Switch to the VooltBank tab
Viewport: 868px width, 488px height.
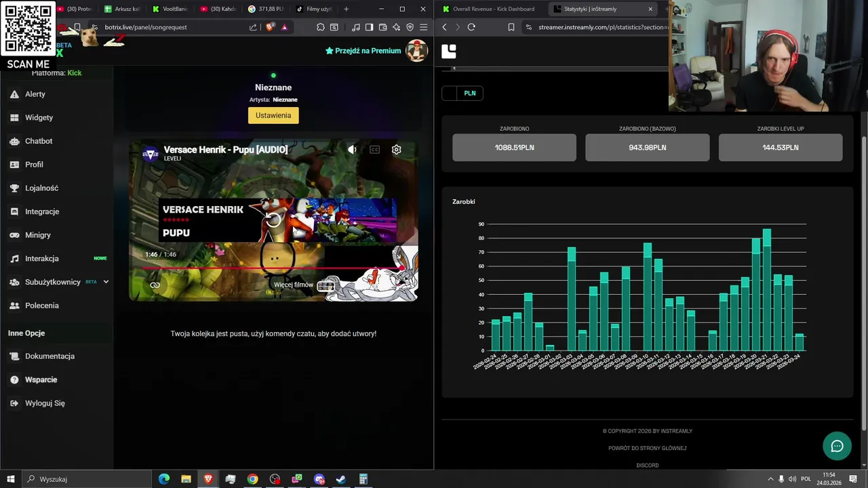coord(170,9)
